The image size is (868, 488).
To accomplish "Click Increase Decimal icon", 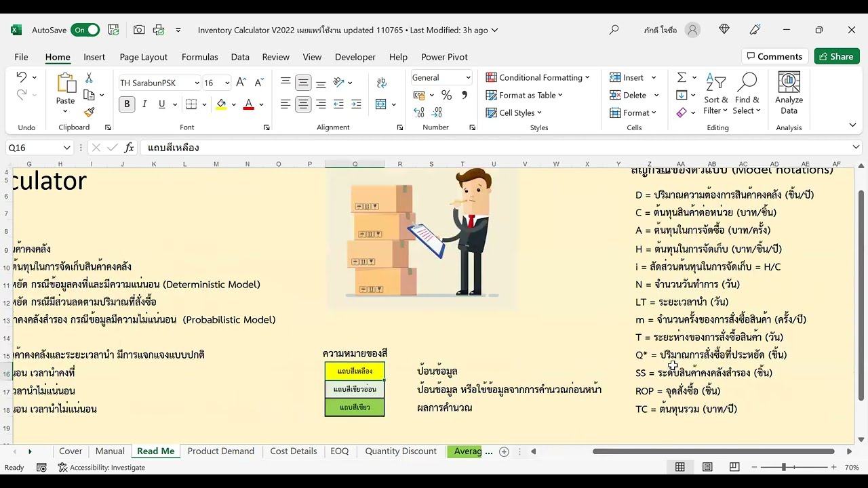I will 419,112.
